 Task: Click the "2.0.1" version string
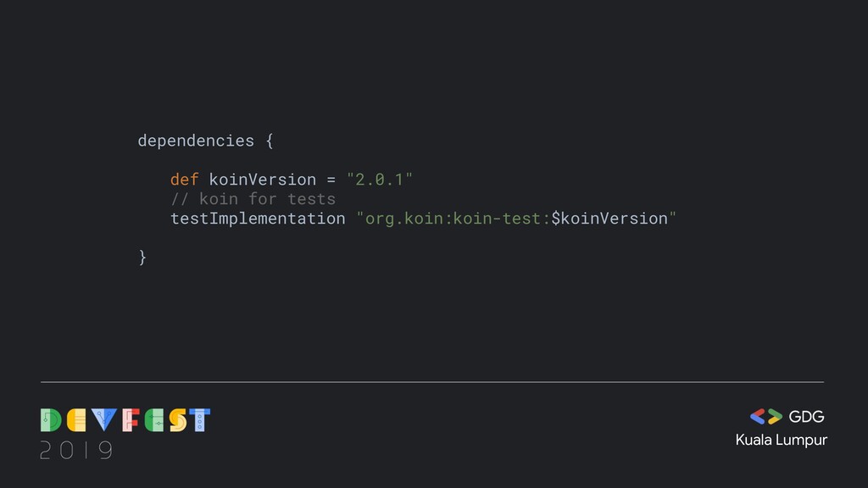point(380,180)
